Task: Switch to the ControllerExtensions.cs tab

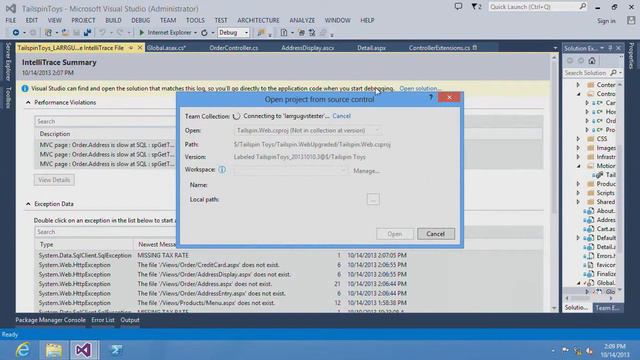Action: [440, 48]
